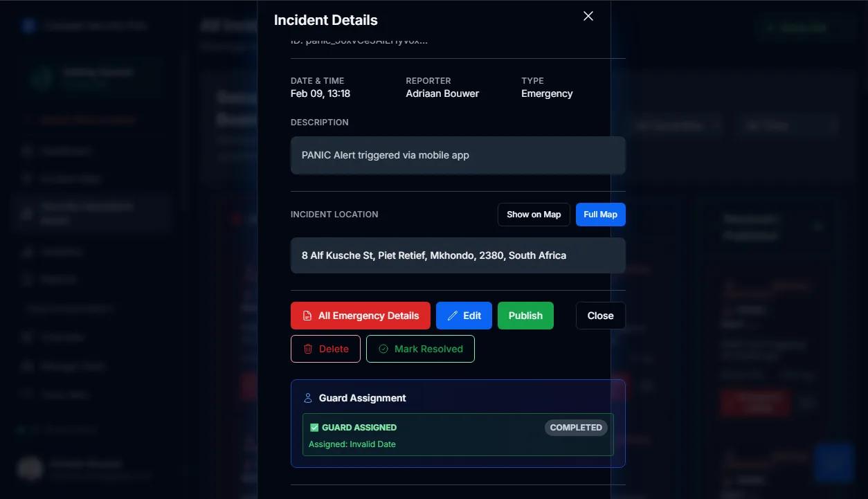The width and height of the screenshot is (868, 499).
Task: Toggle the GUARD ASSIGNED checkbox
Action: click(x=314, y=427)
